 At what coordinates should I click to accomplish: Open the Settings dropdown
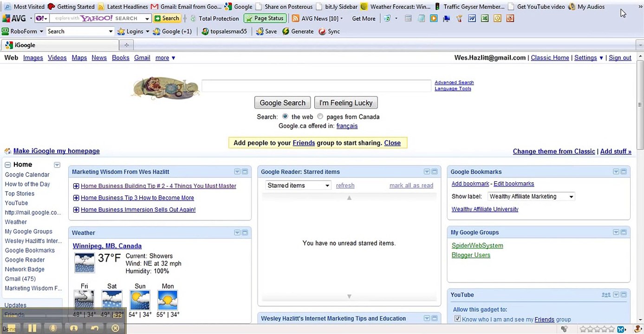[x=589, y=58]
